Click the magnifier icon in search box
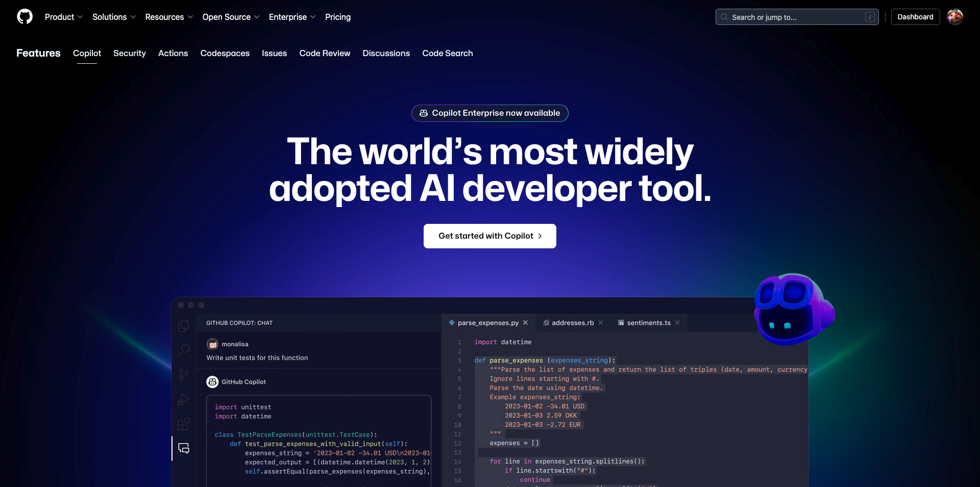Screen dimensions: 980x487 coord(724,17)
